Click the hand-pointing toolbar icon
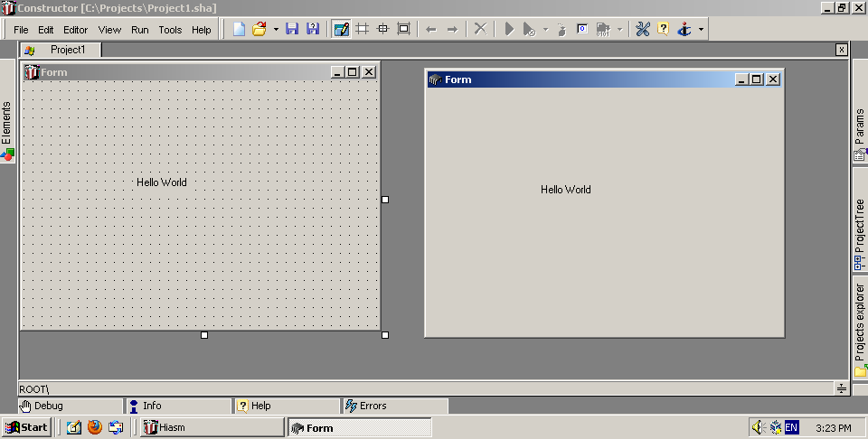Image resolution: width=868 pixels, height=439 pixels. (x=561, y=29)
